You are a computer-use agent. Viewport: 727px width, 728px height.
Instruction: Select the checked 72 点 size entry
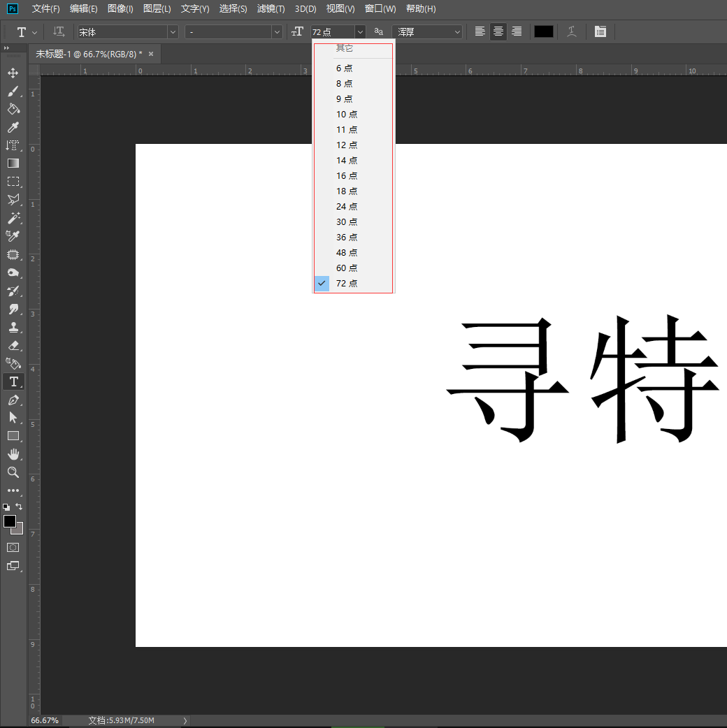point(354,283)
